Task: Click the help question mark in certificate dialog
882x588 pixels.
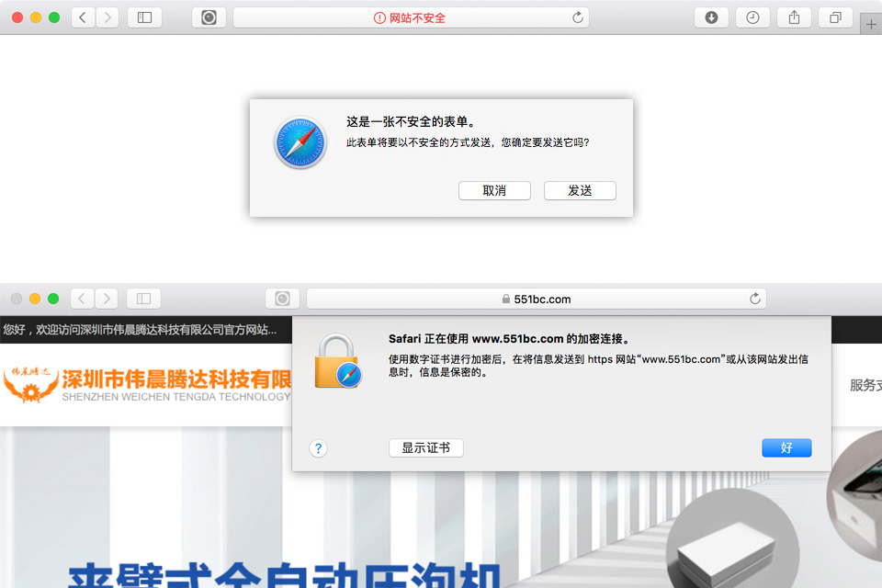Action: tap(318, 448)
